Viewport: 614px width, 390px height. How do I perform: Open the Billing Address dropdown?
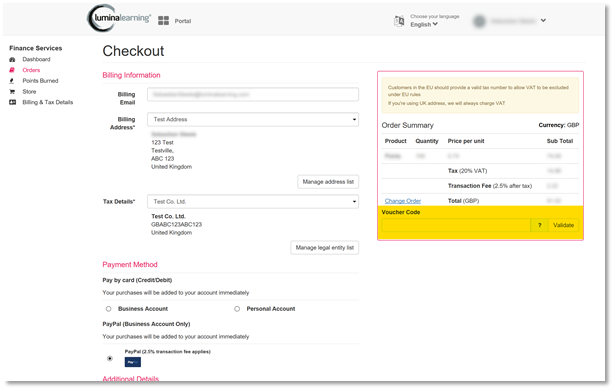tap(253, 119)
